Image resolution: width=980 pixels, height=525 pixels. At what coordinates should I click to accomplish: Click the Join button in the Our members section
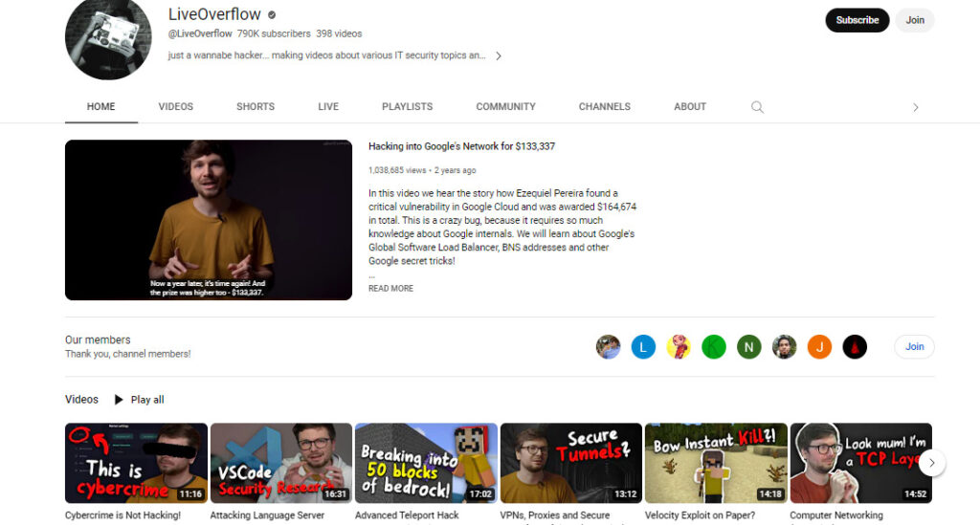point(914,346)
